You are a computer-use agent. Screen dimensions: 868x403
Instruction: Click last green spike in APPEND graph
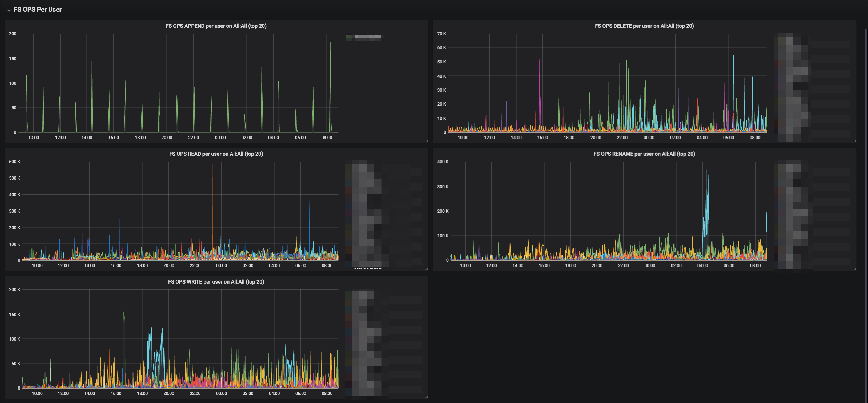click(330, 61)
